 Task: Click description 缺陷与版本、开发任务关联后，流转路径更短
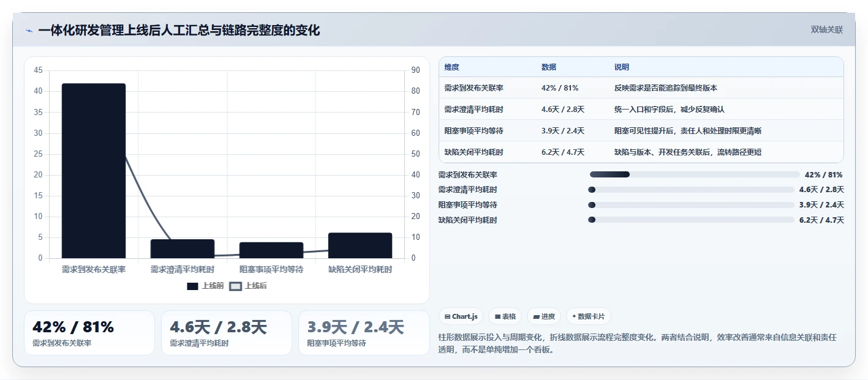(x=688, y=152)
